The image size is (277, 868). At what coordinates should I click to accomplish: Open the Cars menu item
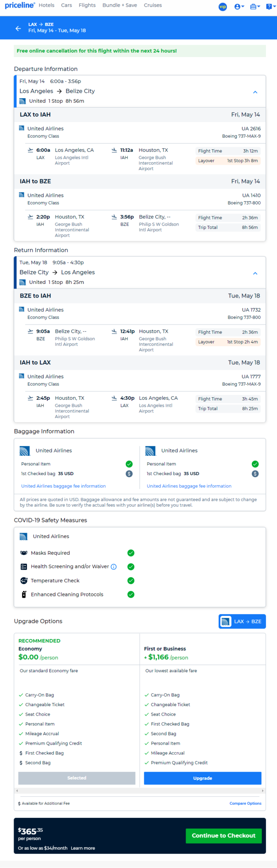(66, 5)
